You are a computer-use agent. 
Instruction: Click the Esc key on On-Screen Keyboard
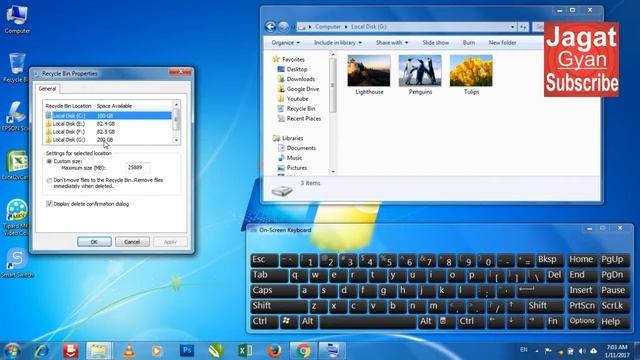[x=264, y=260]
